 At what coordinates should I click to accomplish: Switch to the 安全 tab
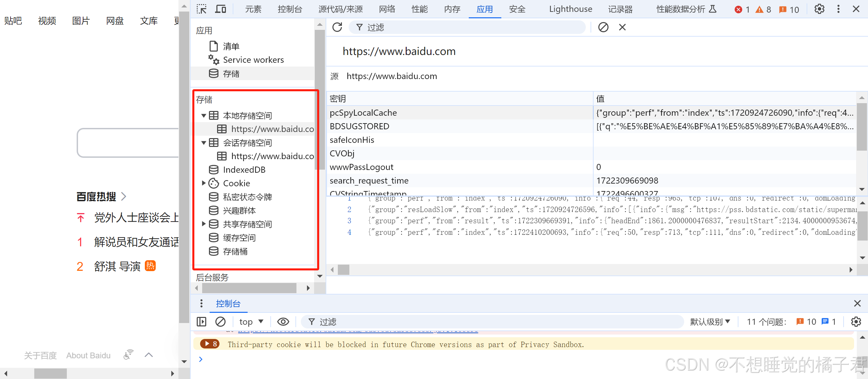point(517,9)
